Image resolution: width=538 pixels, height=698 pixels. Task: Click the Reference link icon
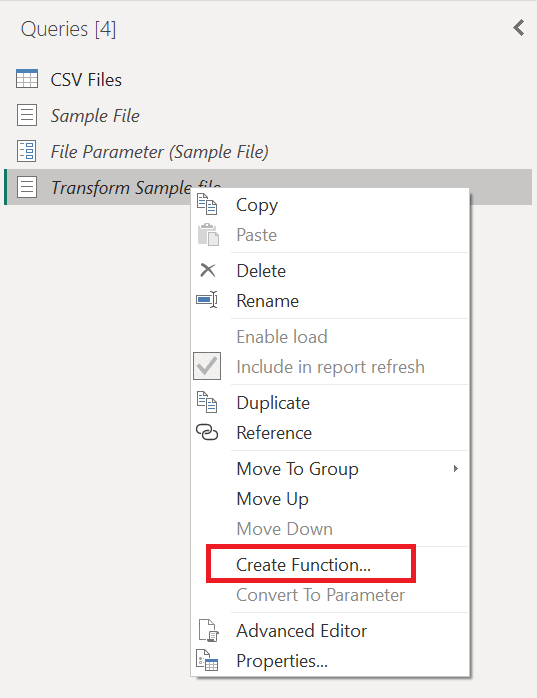click(x=207, y=432)
